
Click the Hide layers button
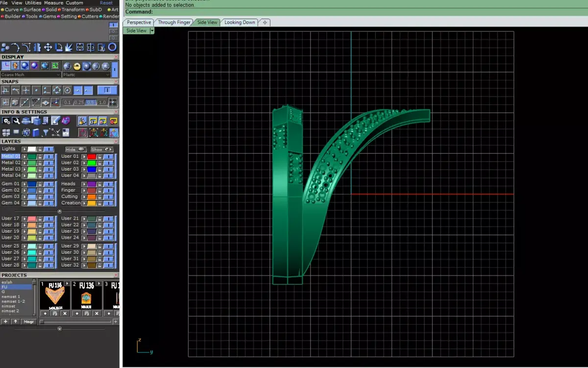(75, 149)
